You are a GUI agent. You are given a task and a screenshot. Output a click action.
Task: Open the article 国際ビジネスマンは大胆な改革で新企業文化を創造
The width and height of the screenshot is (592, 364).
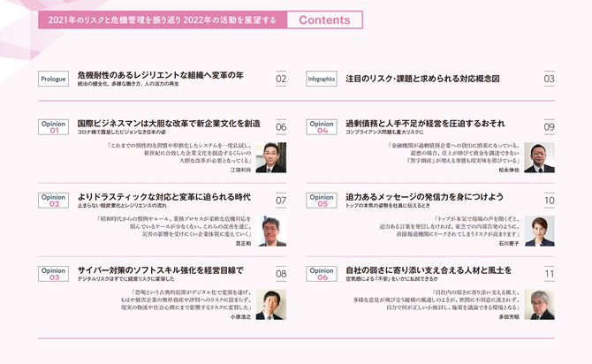pyautogui.click(x=168, y=124)
